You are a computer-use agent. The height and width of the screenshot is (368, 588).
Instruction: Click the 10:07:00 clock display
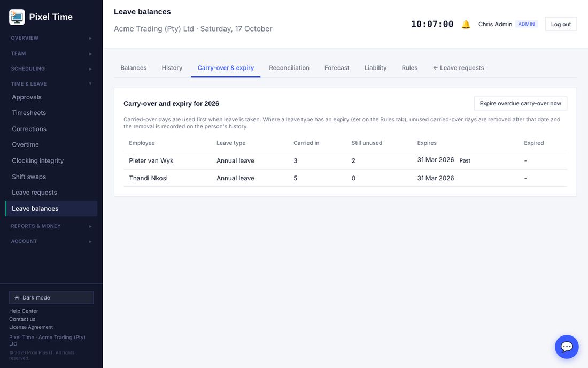(432, 25)
